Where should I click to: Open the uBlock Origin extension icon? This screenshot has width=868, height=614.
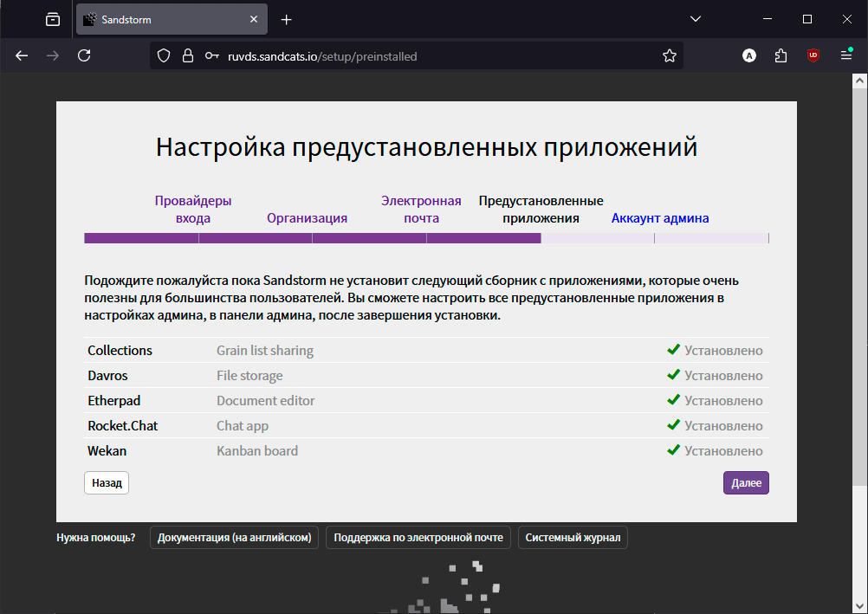tap(813, 55)
